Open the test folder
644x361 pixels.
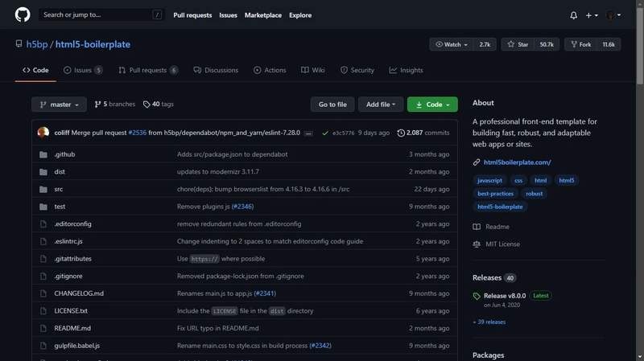click(60, 207)
